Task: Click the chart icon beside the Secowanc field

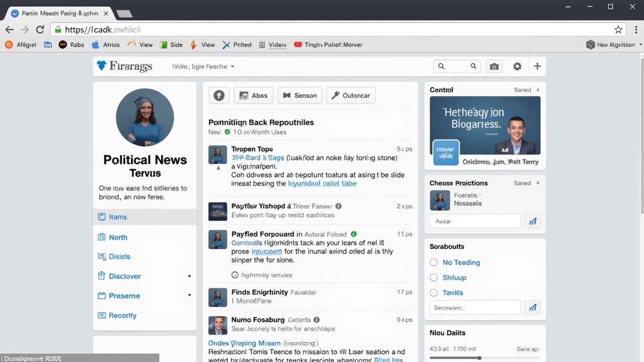Action: click(532, 307)
